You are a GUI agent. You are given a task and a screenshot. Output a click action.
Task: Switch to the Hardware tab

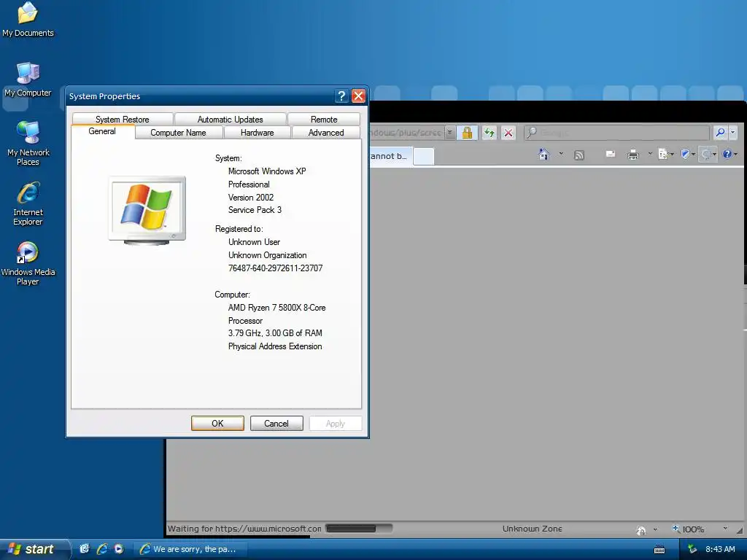tap(258, 133)
